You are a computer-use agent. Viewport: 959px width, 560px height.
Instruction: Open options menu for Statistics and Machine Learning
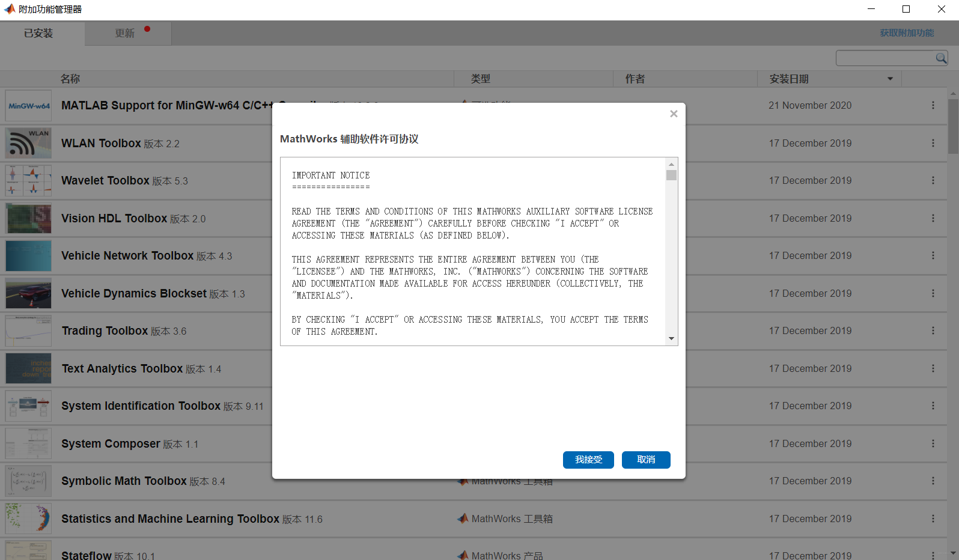coord(933,519)
